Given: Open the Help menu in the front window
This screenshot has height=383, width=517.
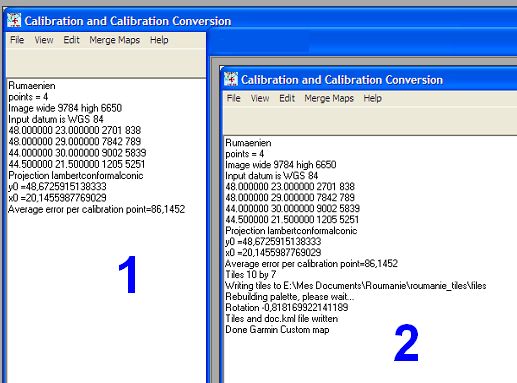Looking at the screenshot, I should pos(373,98).
